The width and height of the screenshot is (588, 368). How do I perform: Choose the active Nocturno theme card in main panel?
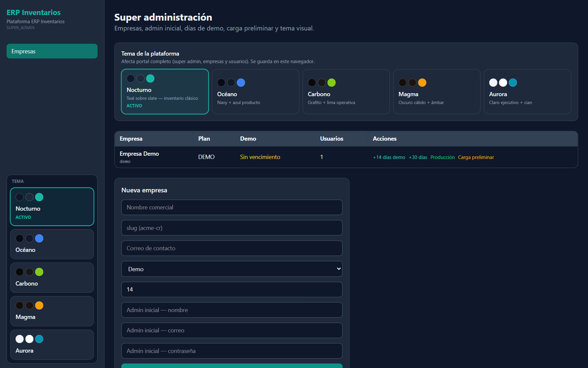(x=165, y=92)
